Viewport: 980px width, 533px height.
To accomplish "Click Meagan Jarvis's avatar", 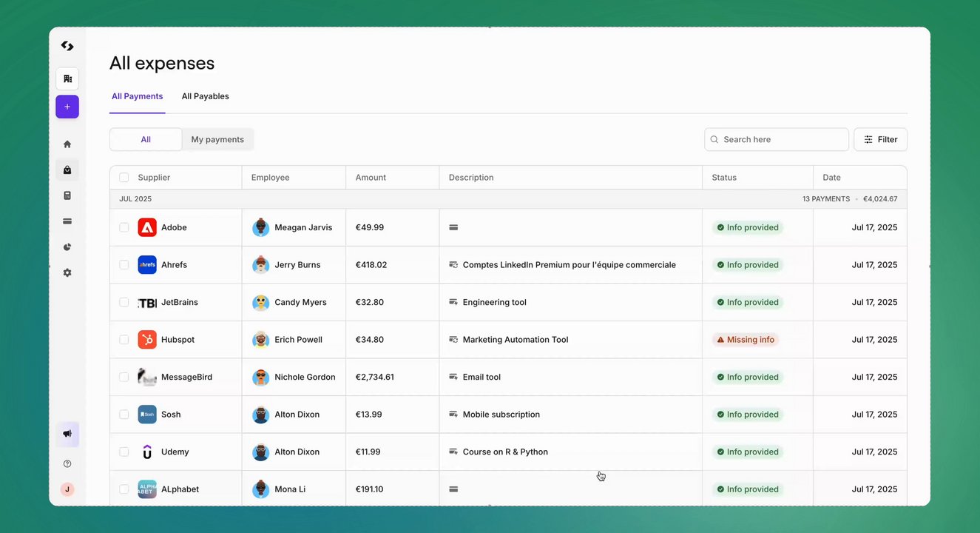I will [x=260, y=227].
